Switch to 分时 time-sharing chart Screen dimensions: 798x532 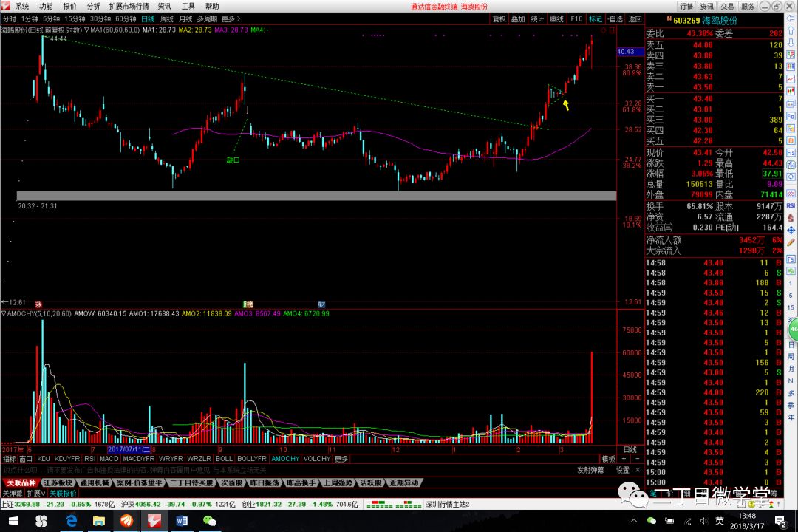point(9,18)
